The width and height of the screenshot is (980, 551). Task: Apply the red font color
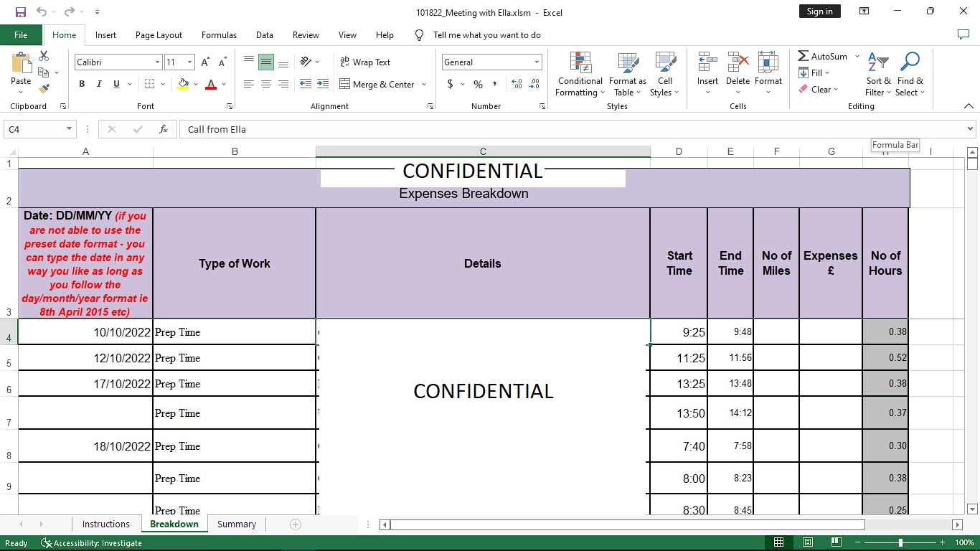[211, 85]
